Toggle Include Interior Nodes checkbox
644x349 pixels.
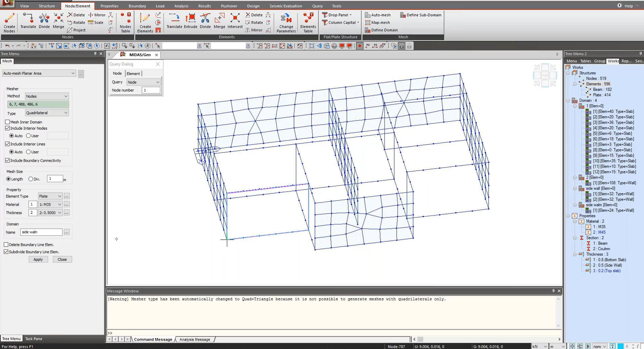click(7, 128)
